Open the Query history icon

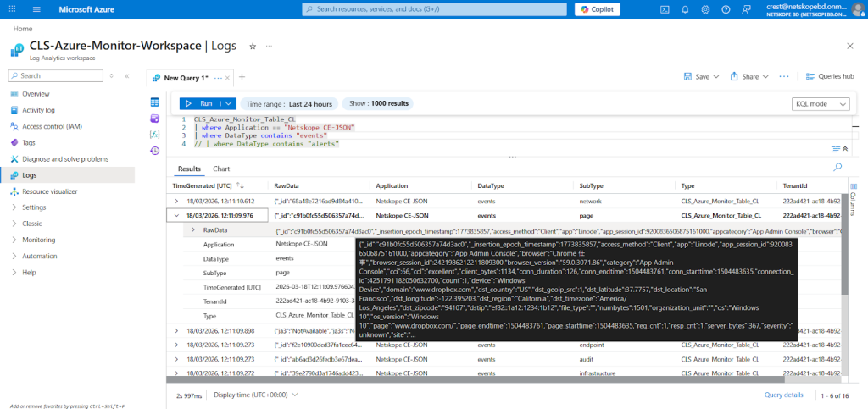pos(155,151)
